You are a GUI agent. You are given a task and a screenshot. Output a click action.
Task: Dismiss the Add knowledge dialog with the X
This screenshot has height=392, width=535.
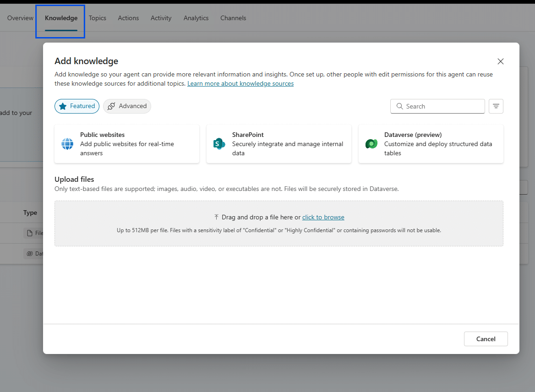(x=500, y=61)
